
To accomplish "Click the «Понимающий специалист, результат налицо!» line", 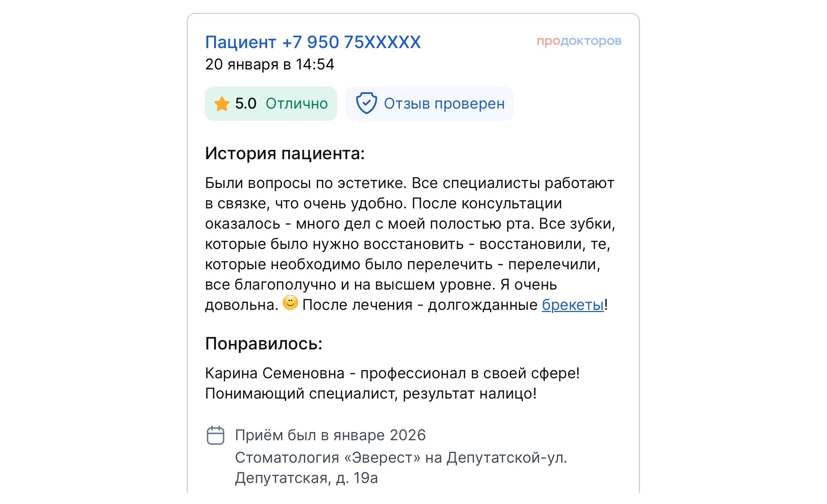I will tap(371, 394).
